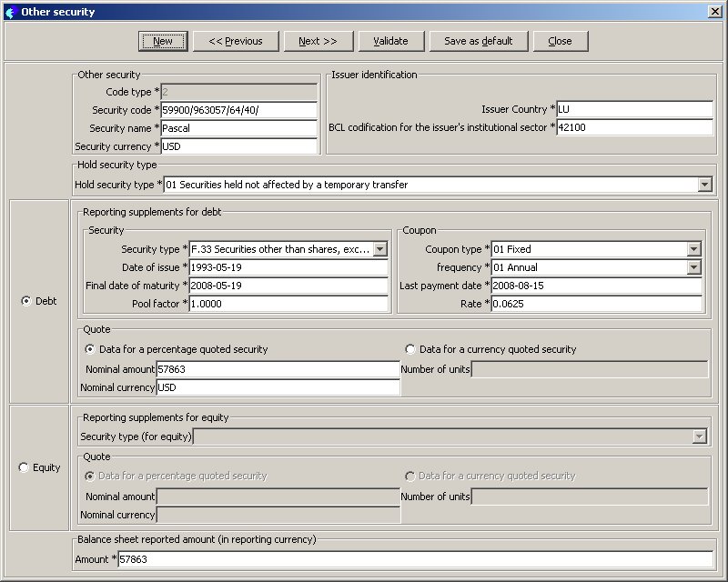728x582 pixels.
Task: Click the balance sheet Amount field
Action: tap(415, 559)
